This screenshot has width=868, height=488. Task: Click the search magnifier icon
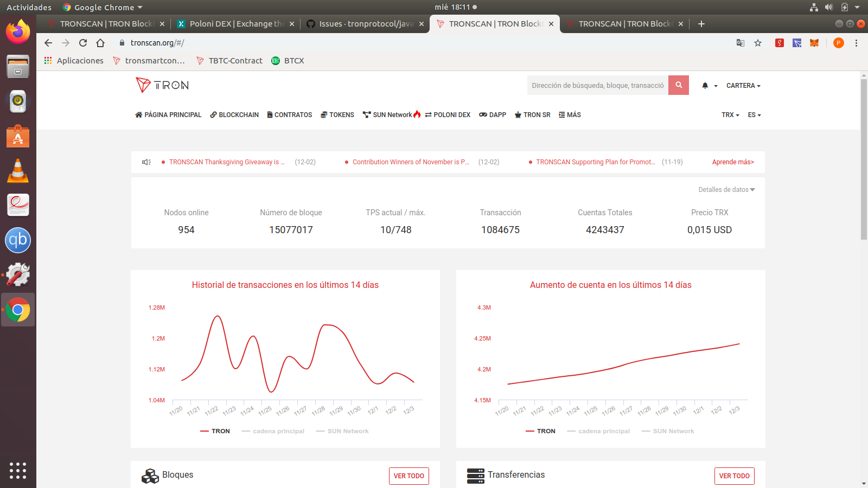point(678,85)
